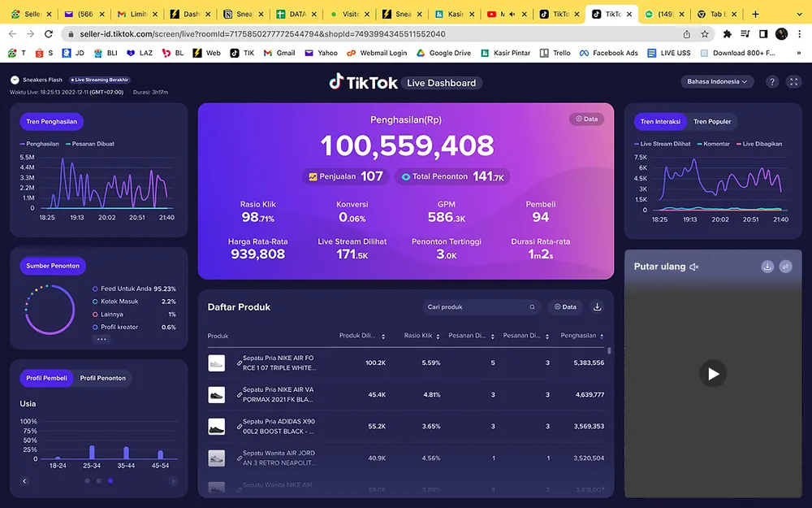Mute the YouTube tab audio icon
This screenshot has height=508, width=812.
pos(512,14)
